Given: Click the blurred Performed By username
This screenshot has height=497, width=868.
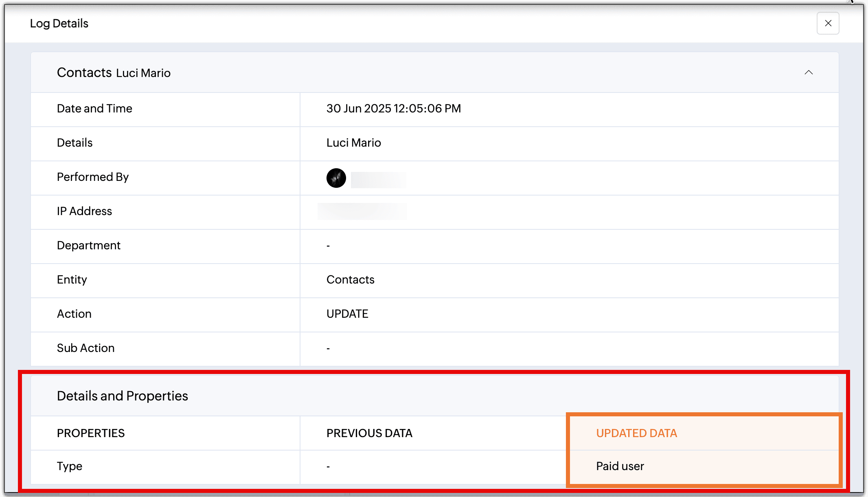Looking at the screenshot, I should tap(378, 180).
